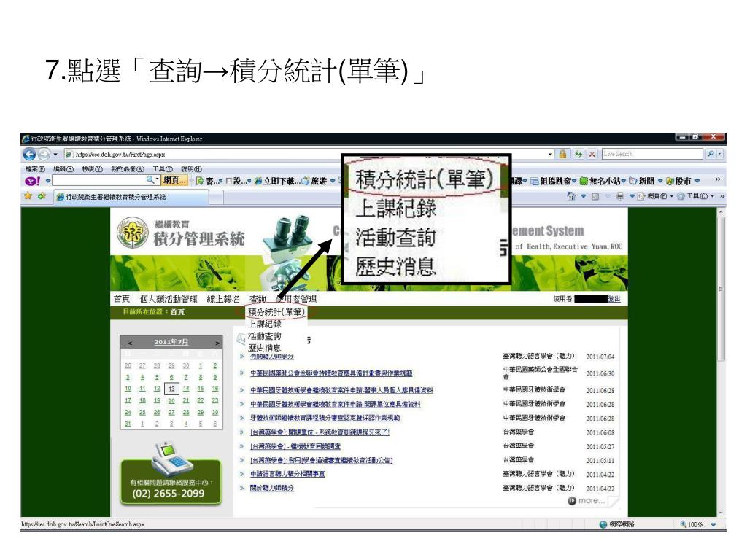The height and width of the screenshot is (560, 747).
Task: Select day 20 in the calendar
Action: click(171, 400)
